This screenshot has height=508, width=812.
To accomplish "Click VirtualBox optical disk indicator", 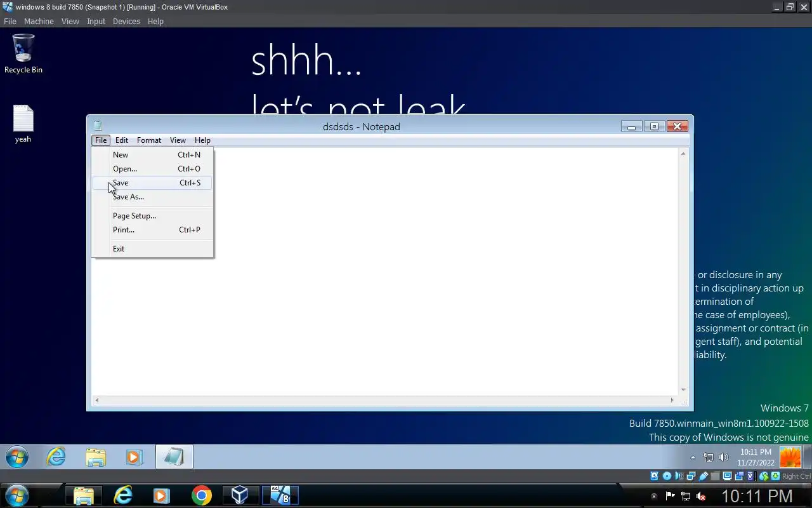I will click(x=667, y=476).
